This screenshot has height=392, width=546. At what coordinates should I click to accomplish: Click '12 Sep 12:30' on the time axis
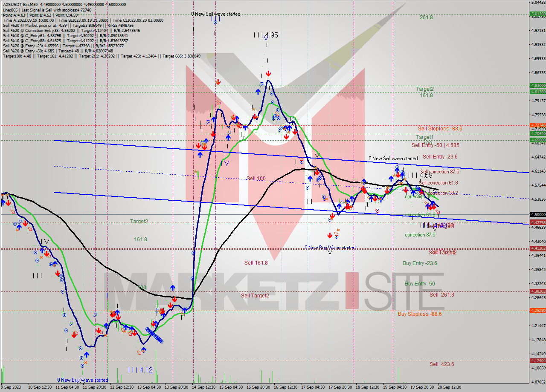[x=121, y=387]
